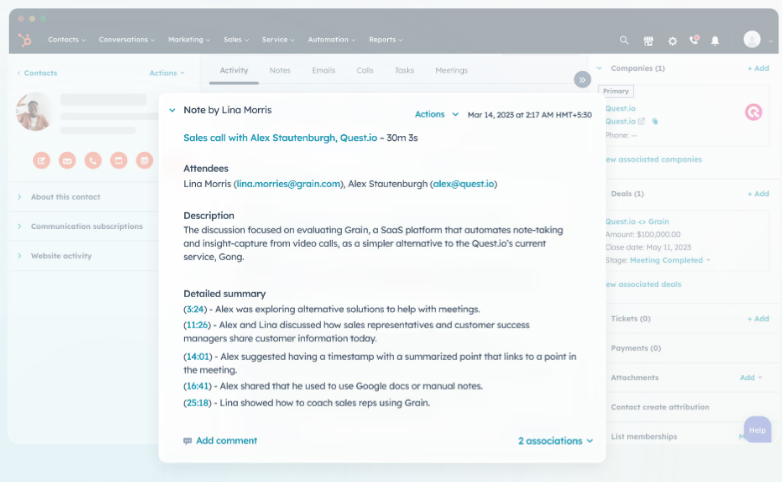
Task: Collapse right sidebar with double-arrow button
Action: tap(582, 80)
